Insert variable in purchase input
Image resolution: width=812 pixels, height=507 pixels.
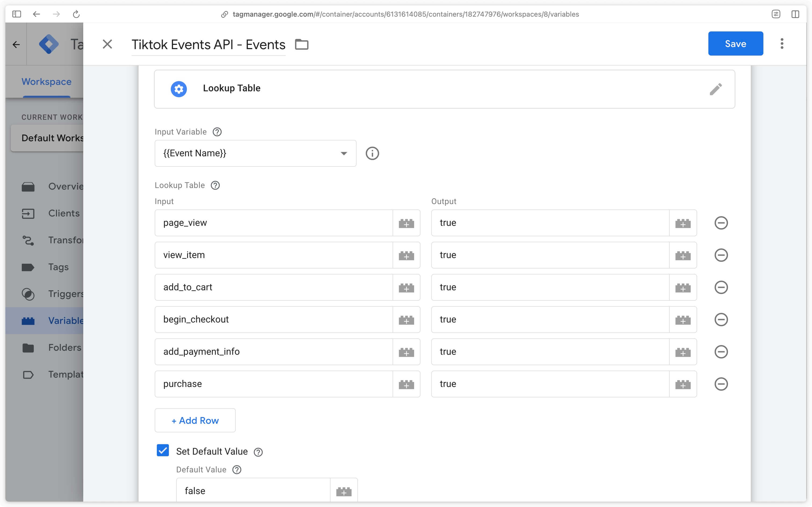(x=406, y=384)
